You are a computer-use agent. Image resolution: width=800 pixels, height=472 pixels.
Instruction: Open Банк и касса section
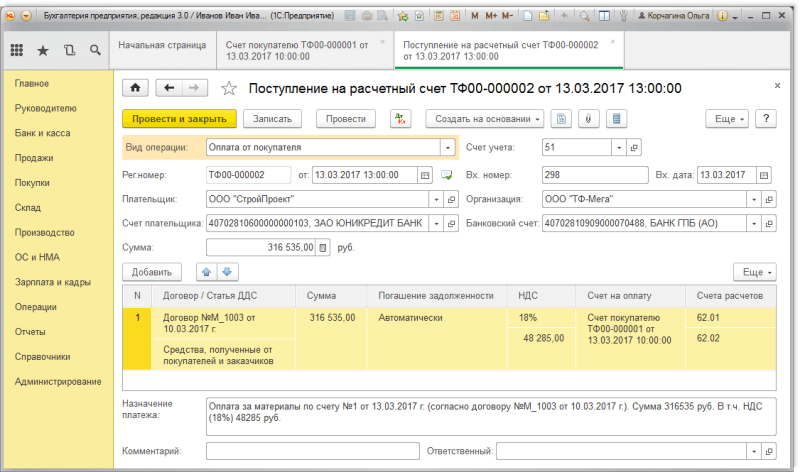pyautogui.click(x=42, y=133)
